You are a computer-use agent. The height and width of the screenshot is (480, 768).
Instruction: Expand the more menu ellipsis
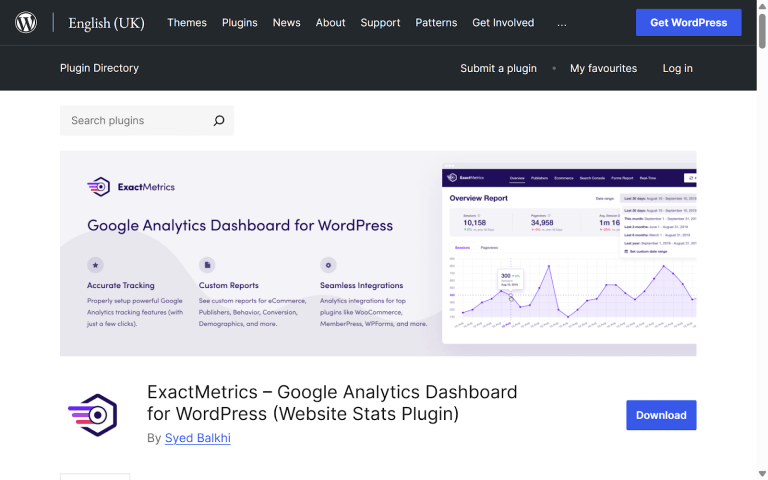(x=562, y=23)
